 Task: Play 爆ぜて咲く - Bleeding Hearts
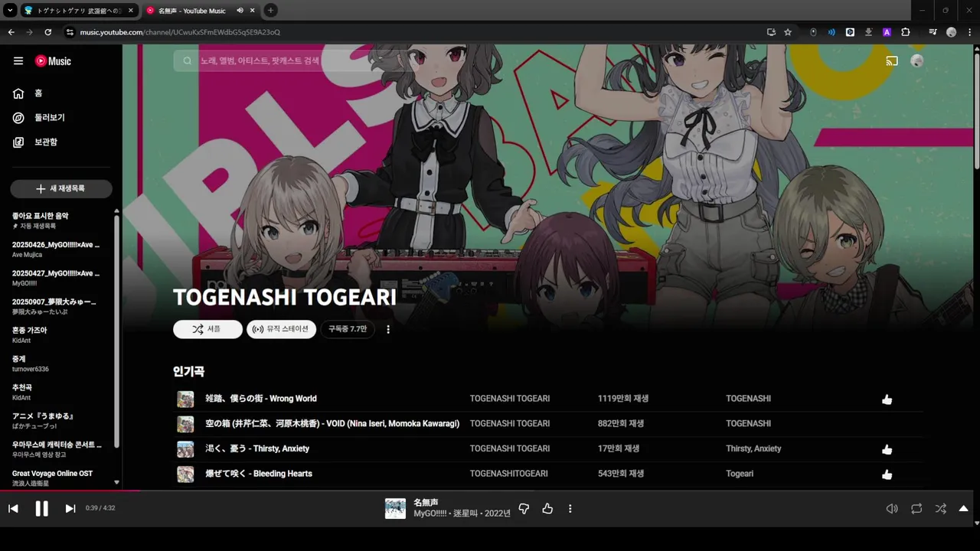pyautogui.click(x=259, y=474)
